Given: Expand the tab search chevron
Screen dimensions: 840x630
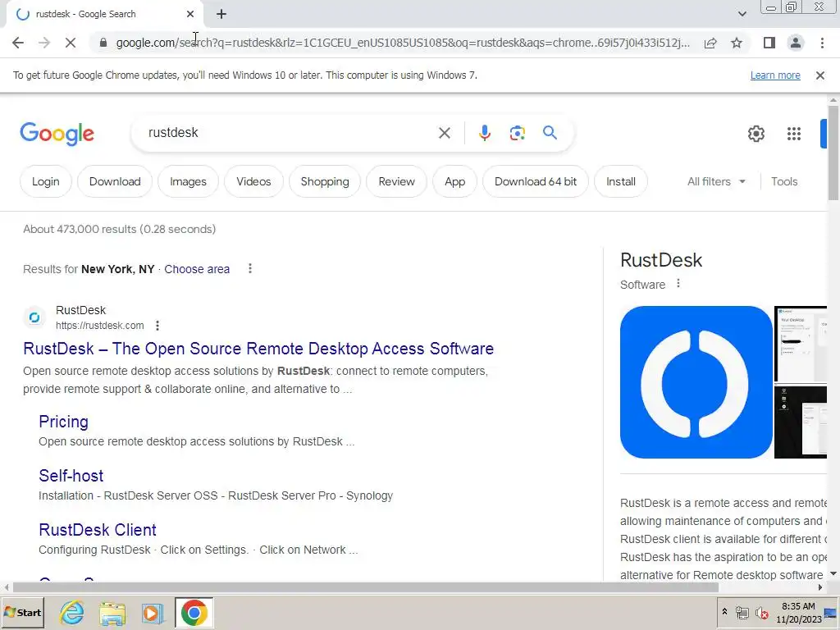Looking at the screenshot, I should click(x=742, y=14).
